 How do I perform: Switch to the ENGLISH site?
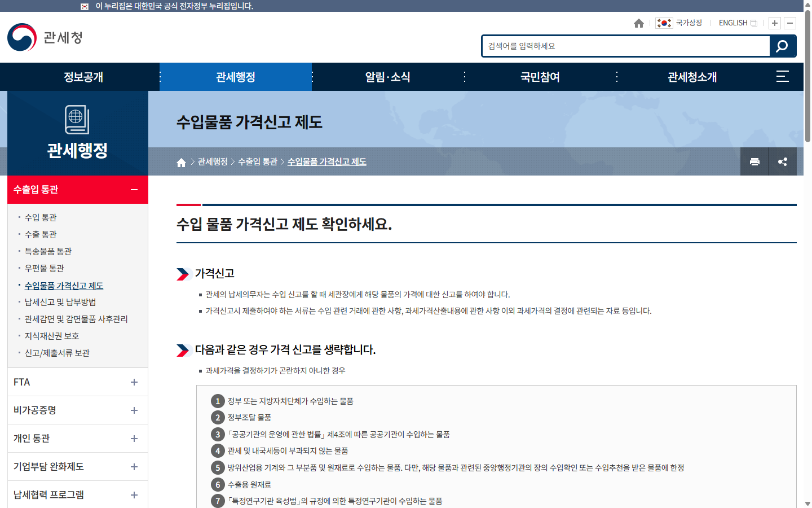click(738, 23)
